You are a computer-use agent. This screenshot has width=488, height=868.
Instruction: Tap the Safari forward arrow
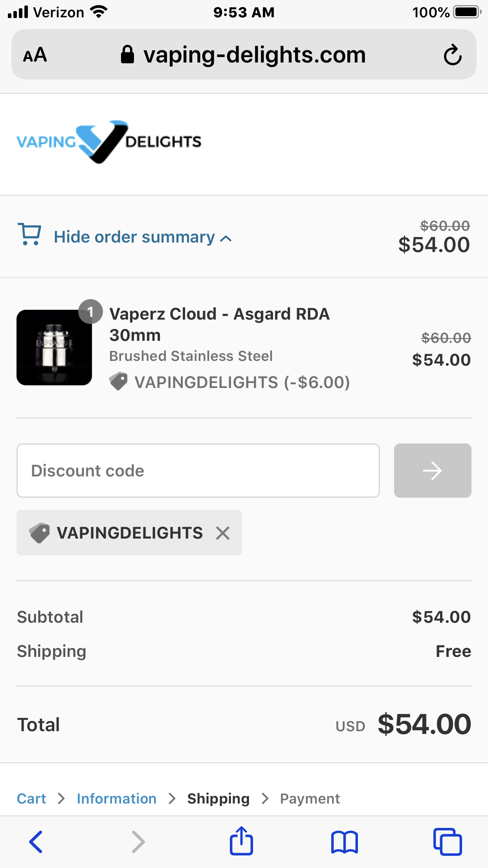click(x=138, y=842)
